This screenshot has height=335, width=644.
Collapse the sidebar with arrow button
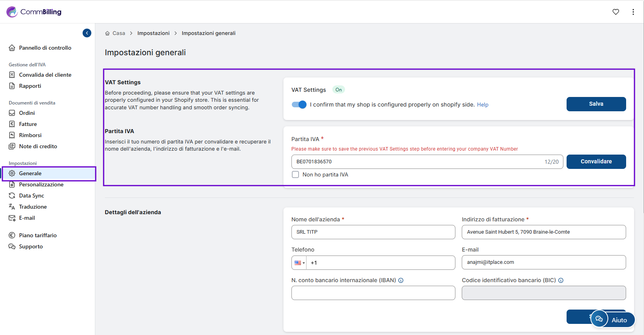[87, 33]
